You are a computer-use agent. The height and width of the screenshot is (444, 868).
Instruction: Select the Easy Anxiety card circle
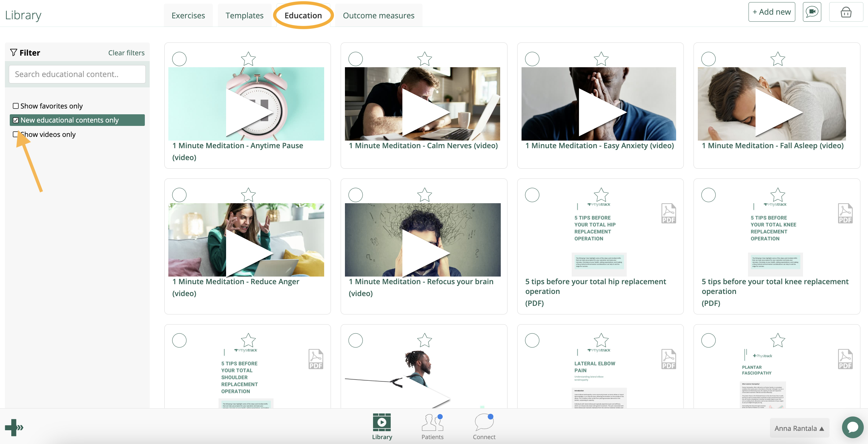(x=532, y=59)
